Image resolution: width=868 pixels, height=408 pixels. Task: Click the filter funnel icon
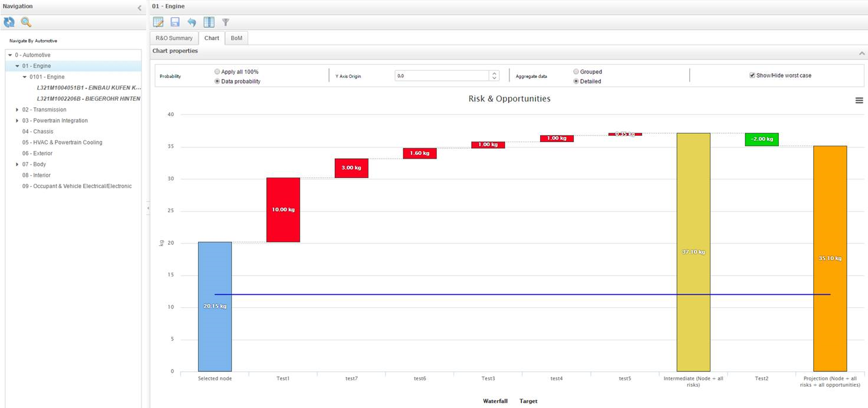click(225, 22)
